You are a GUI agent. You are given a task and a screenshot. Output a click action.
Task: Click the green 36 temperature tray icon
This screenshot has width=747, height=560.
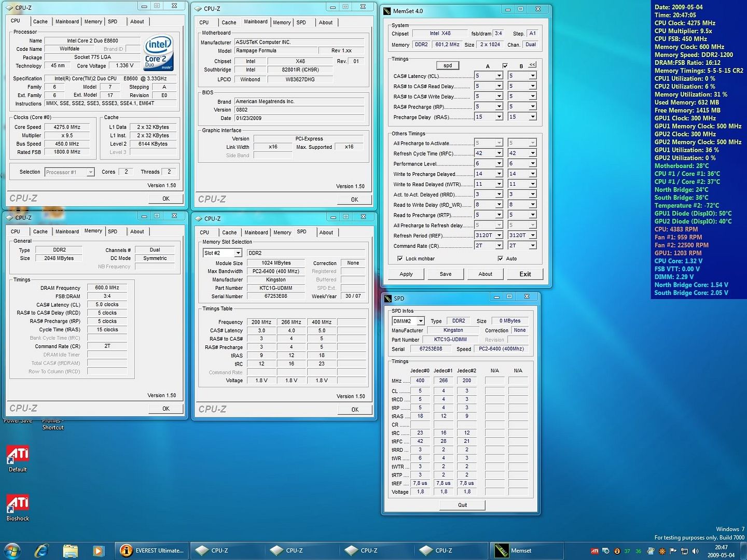pos(639,551)
